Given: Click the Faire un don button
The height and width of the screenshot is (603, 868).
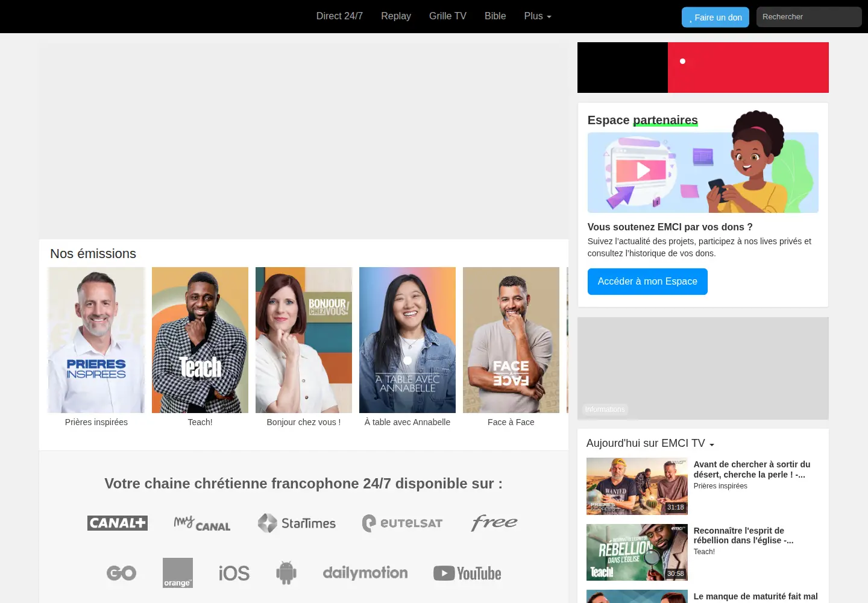Looking at the screenshot, I should coord(715,17).
